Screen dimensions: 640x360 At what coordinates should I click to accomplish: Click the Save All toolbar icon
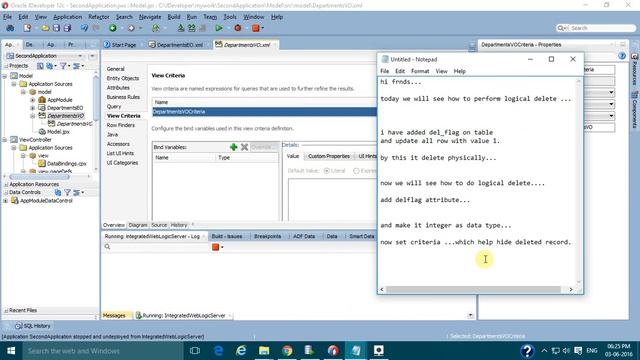67,28
